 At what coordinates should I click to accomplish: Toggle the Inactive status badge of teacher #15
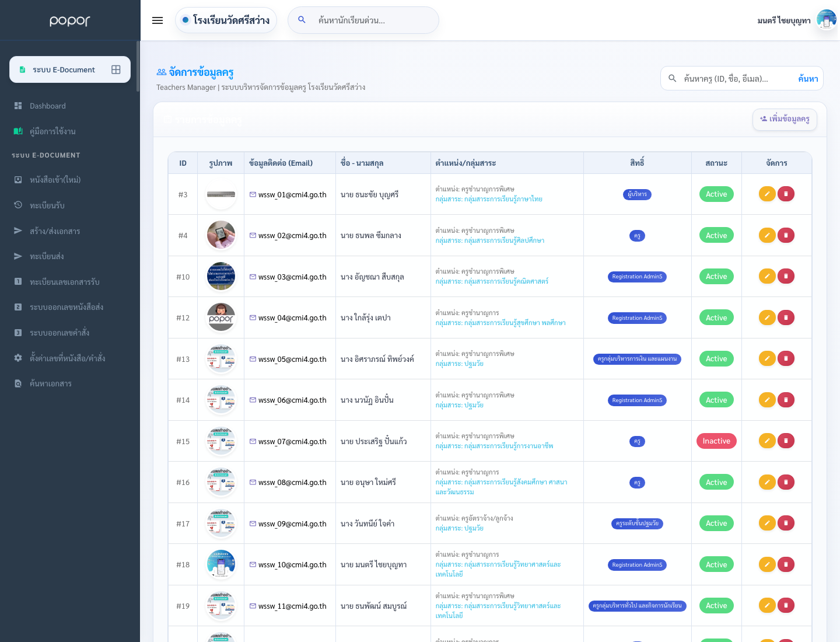pyautogui.click(x=716, y=441)
